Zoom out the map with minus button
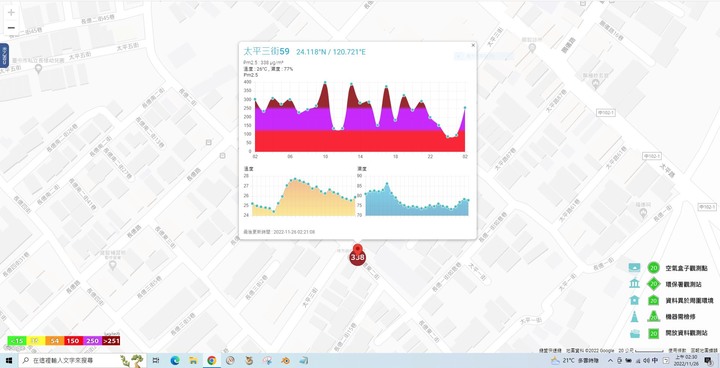 tap(11, 28)
